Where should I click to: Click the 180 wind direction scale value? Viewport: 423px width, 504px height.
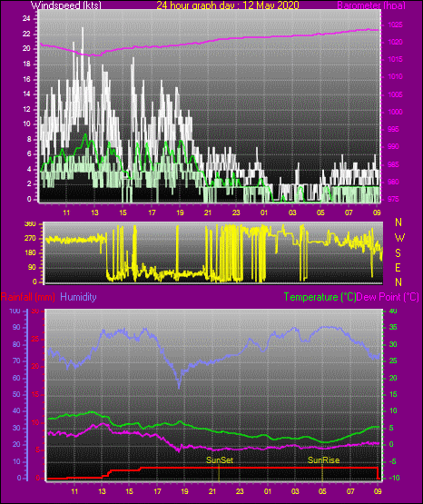coord(30,253)
